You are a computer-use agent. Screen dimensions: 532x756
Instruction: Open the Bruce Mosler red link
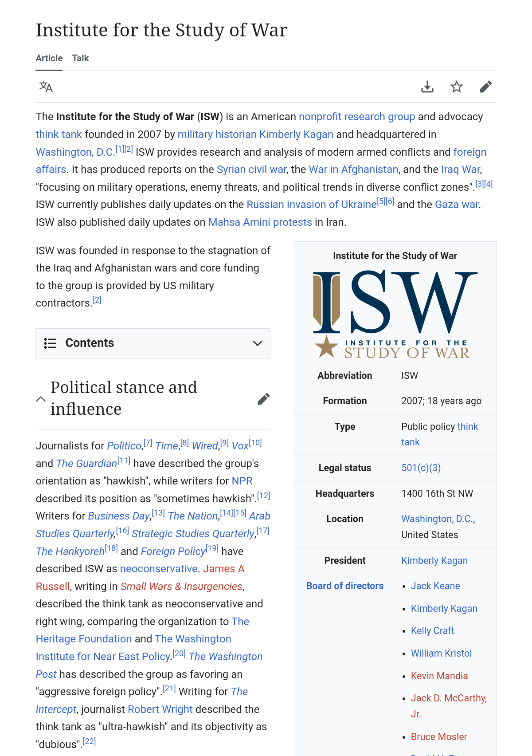(x=439, y=737)
